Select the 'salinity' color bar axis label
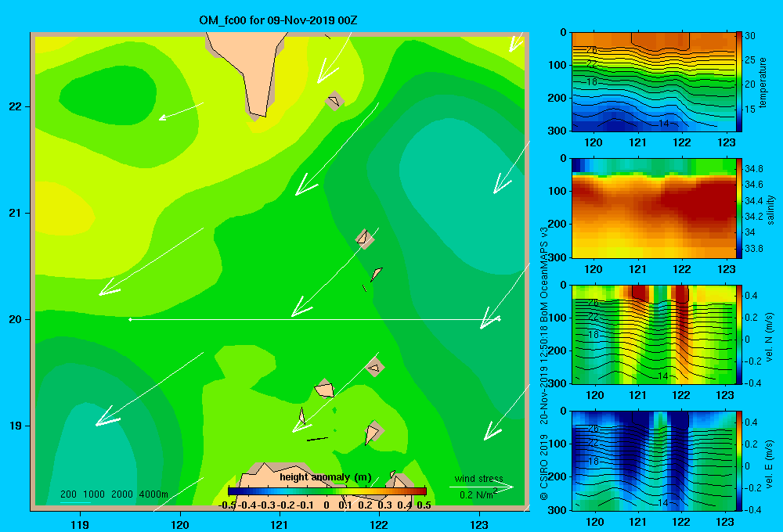The width and height of the screenshot is (783, 532). [771, 210]
